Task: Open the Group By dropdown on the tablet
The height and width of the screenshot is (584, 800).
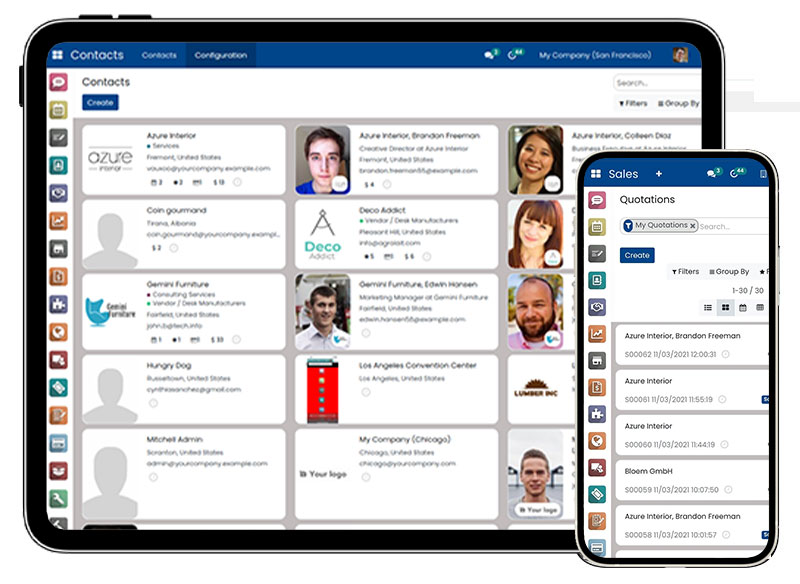Action: point(679,104)
